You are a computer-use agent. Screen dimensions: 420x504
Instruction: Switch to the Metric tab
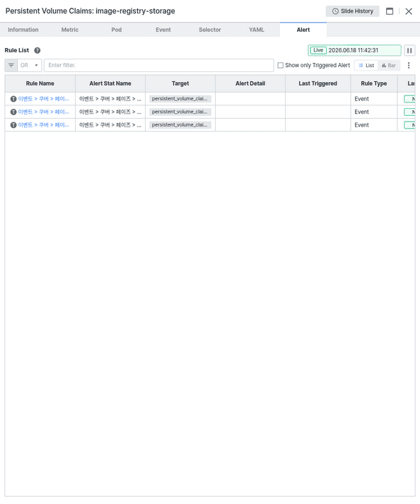(x=70, y=30)
